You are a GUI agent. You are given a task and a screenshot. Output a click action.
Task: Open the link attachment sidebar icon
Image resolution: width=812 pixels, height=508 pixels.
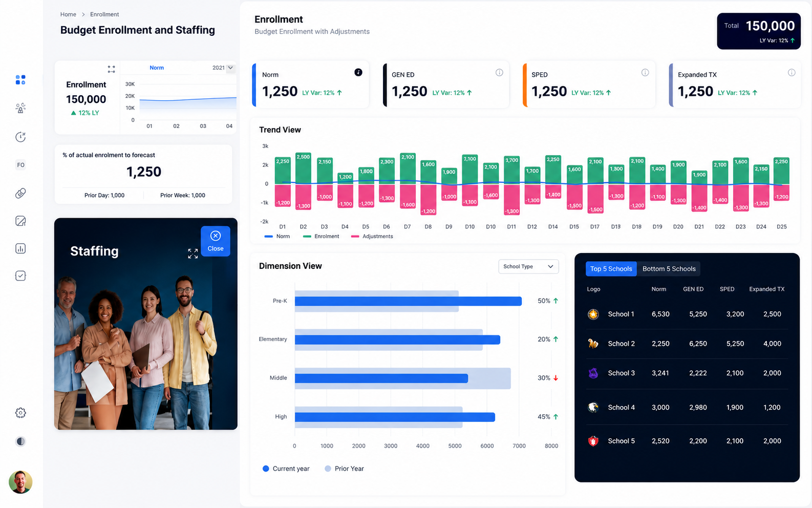point(20,193)
